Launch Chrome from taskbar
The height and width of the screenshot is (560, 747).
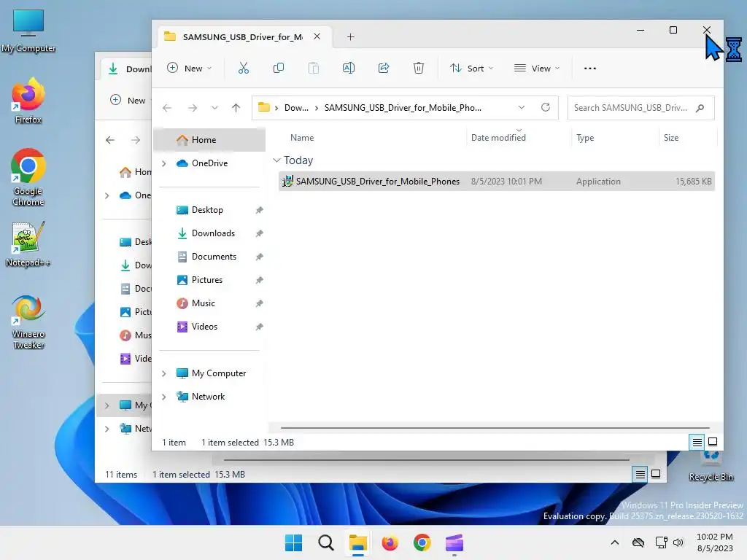pyautogui.click(x=422, y=542)
